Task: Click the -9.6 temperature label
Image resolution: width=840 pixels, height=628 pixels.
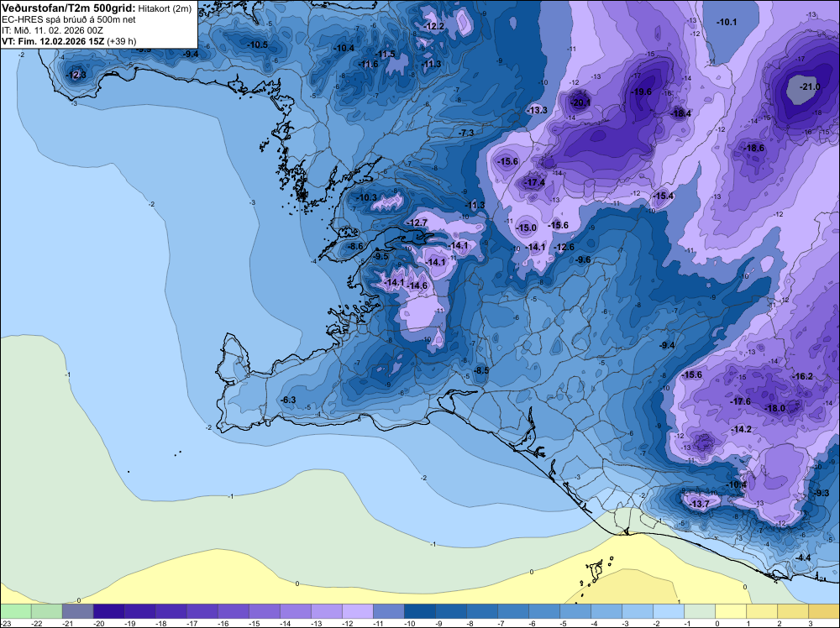Action: (584, 259)
